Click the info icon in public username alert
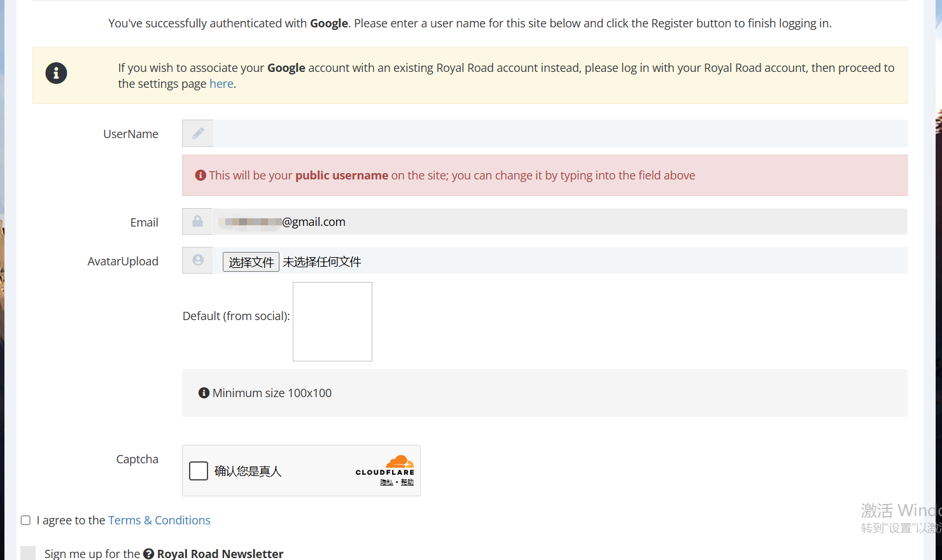This screenshot has width=942, height=560. [200, 175]
